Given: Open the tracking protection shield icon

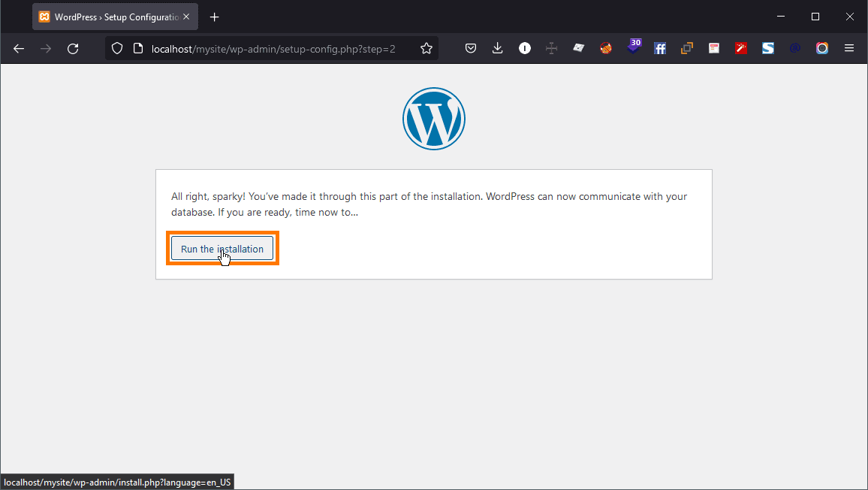Looking at the screenshot, I should (117, 49).
